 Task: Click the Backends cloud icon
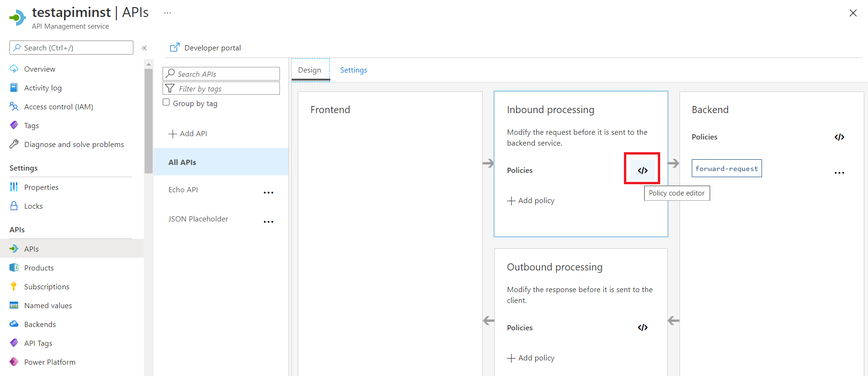pyautogui.click(x=14, y=324)
